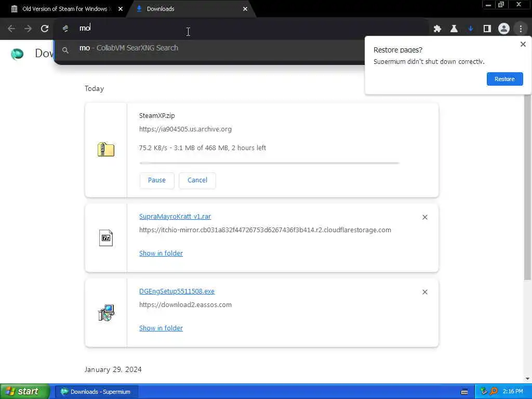Click the cloudflarestorage.com source URL
Screen dimensions: 532x399
coord(265,230)
